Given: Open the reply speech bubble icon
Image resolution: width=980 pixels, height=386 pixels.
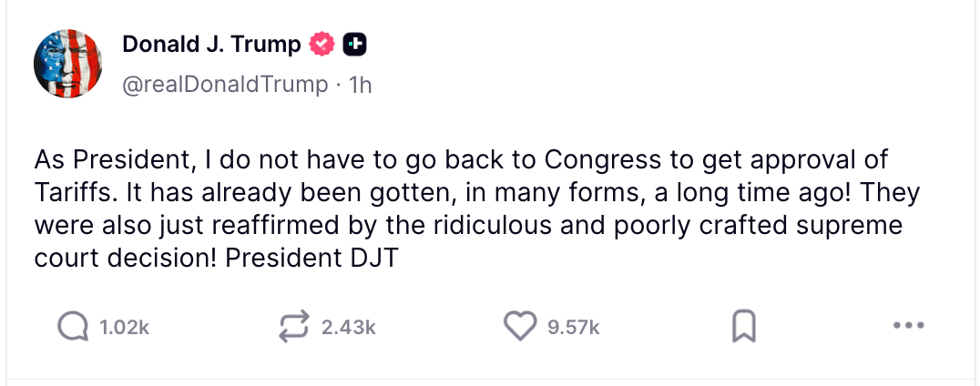Looking at the screenshot, I should click(73, 326).
